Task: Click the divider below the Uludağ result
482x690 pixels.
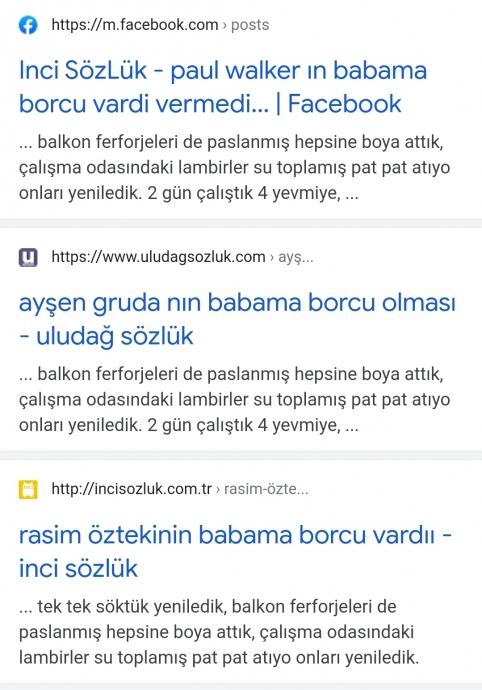Action: point(241,455)
